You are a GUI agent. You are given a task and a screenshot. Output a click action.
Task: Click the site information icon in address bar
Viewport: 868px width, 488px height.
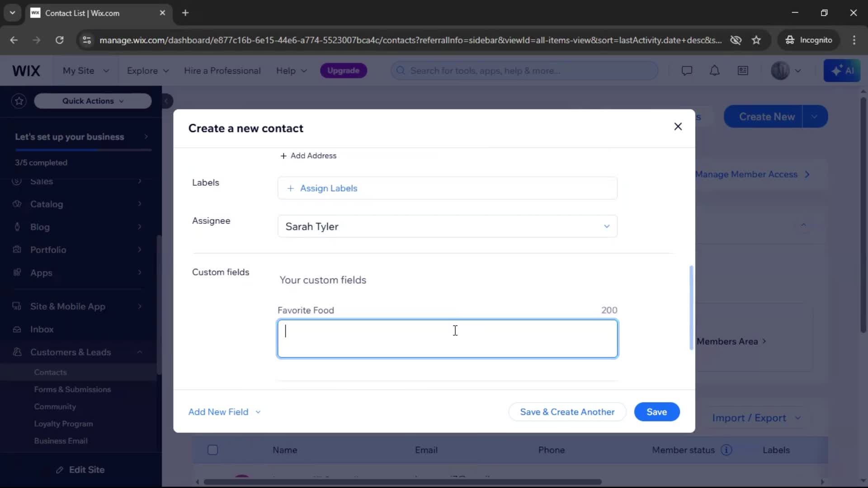pos(87,40)
